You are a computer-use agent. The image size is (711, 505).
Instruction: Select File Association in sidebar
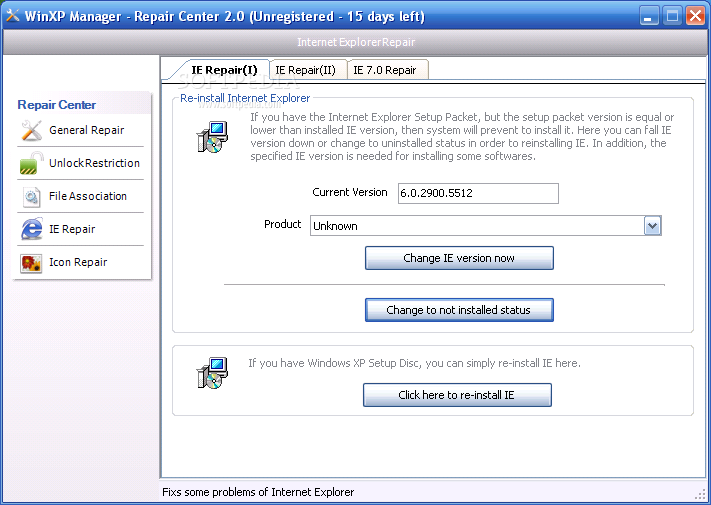(88, 196)
